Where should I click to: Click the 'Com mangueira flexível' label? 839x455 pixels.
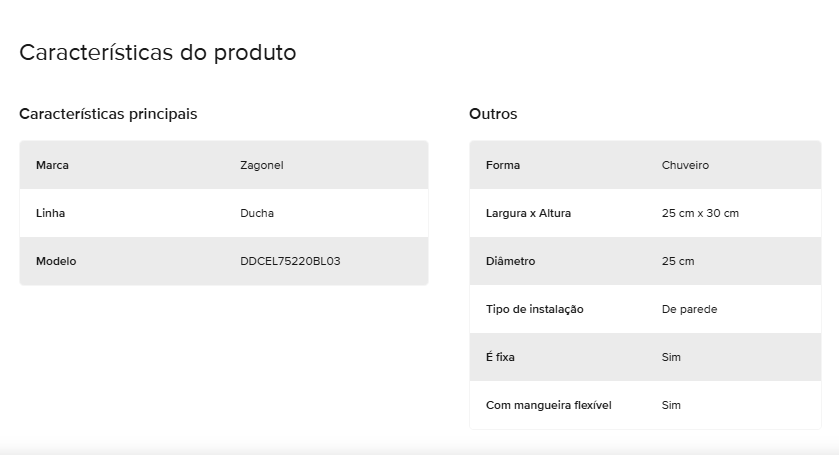tap(548, 405)
